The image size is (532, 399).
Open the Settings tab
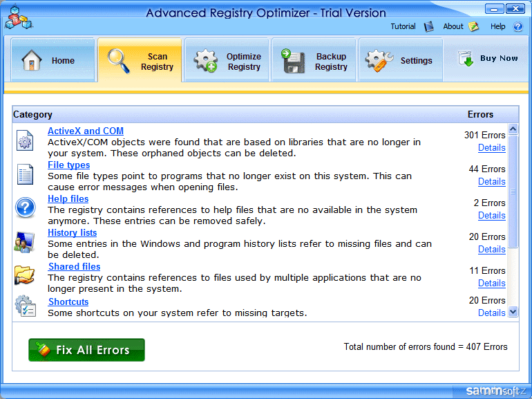click(x=401, y=60)
